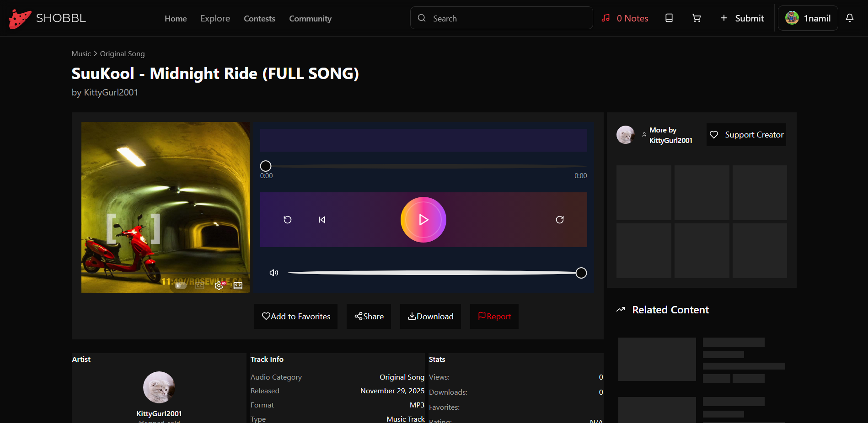This screenshot has width=868, height=423.
Task: Click the skip to previous icon
Action: (322, 220)
